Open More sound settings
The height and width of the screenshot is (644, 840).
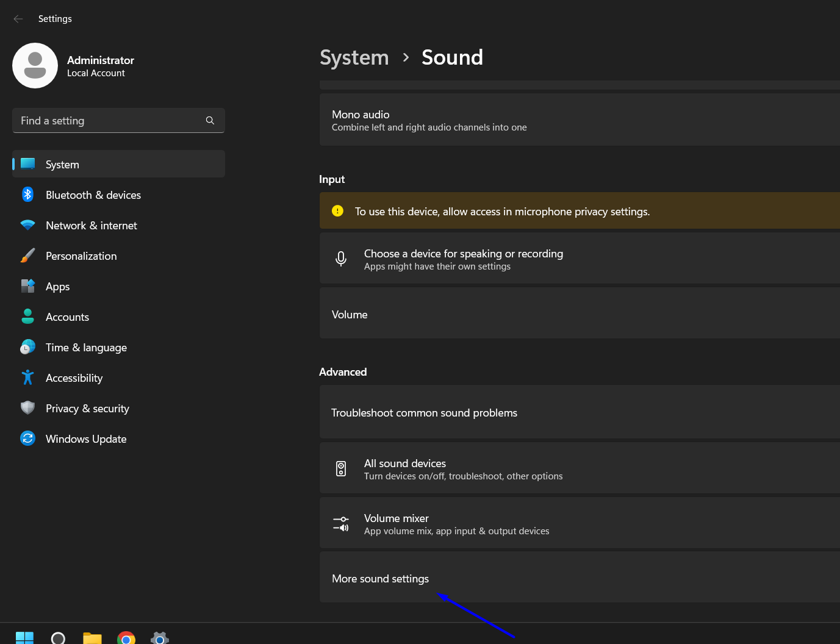click(x=381, y=578)
